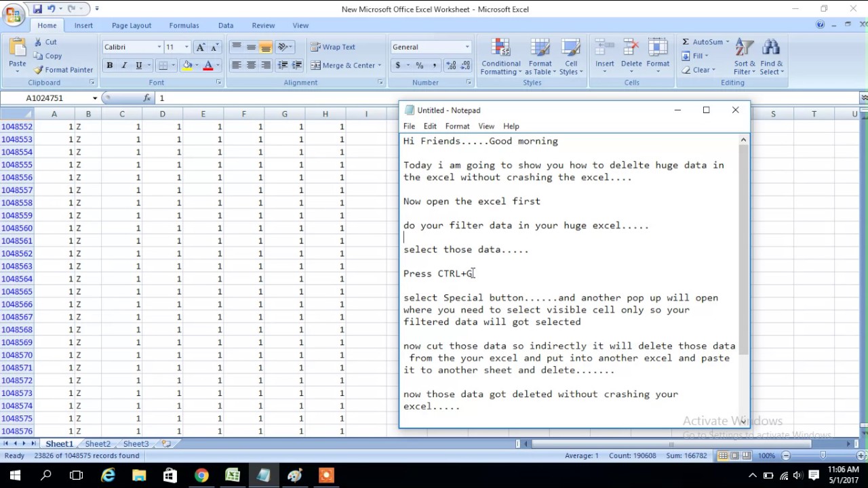The height and width of the screenshot is (488, 868).
Task: Open the font color swatch button
Action: point(208,65)
